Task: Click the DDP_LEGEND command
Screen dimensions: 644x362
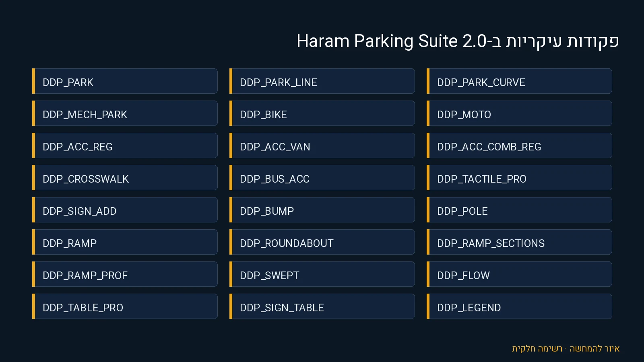Action: click(519, 306)
